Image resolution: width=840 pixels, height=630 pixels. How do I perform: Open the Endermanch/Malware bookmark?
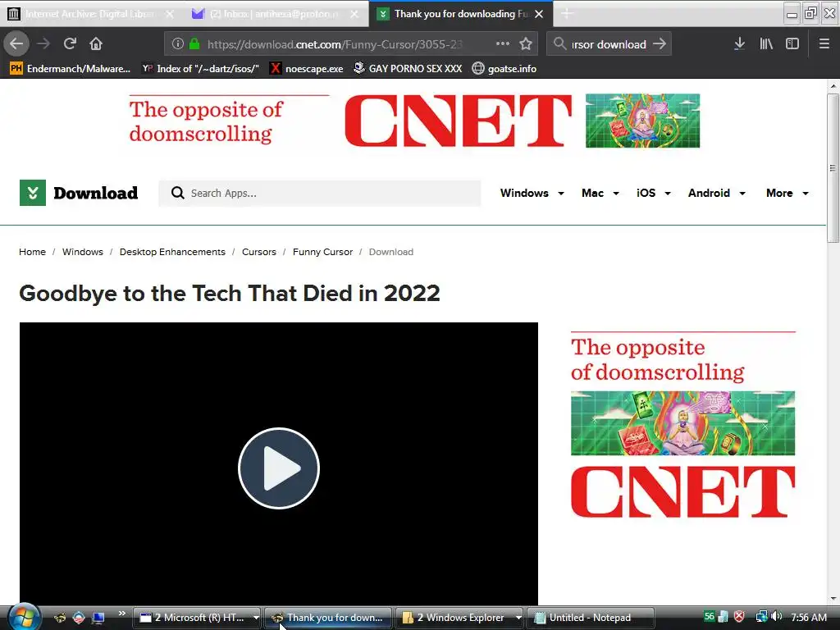coord(71,69)
